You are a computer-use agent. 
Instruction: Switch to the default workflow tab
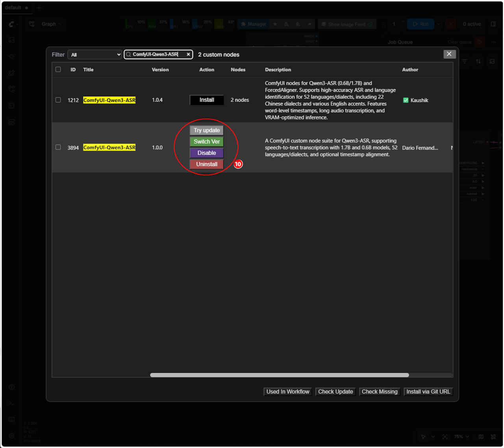[16, 8]
